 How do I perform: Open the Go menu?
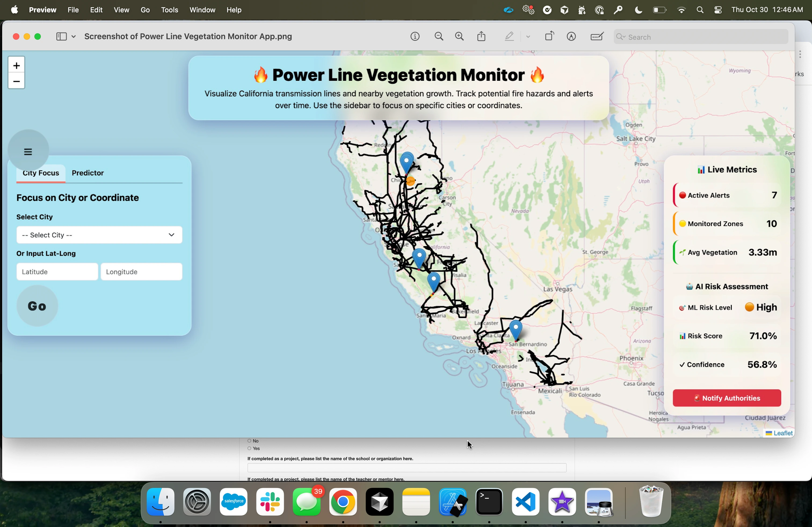[x=145, y=10]
